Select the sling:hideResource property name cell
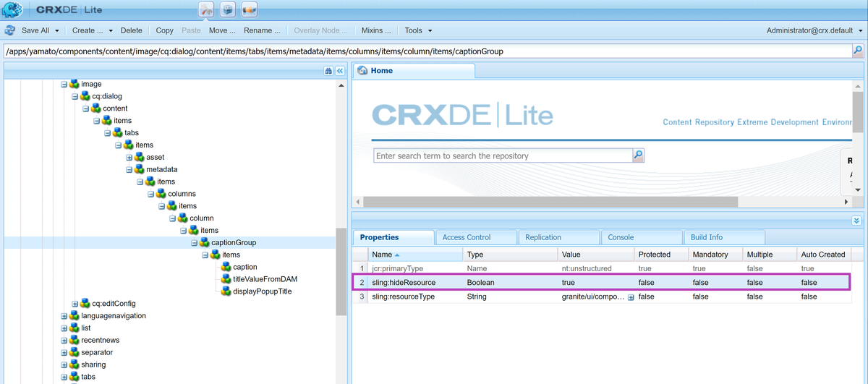Screen dimensions: 868x384 click(414, 283)
